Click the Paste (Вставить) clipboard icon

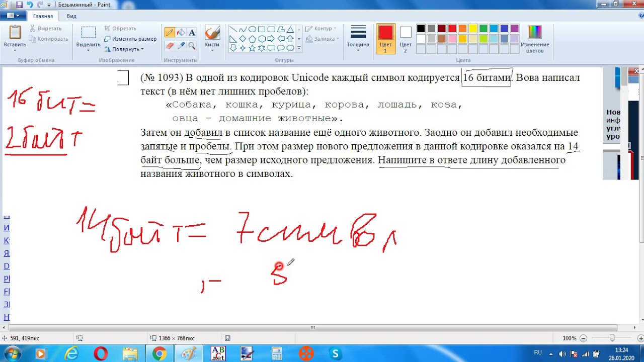(x=15, y=32)
